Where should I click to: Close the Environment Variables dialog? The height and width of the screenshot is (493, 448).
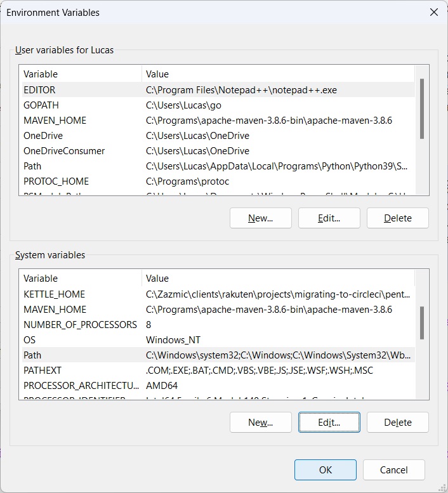click(x=434, y=12)
